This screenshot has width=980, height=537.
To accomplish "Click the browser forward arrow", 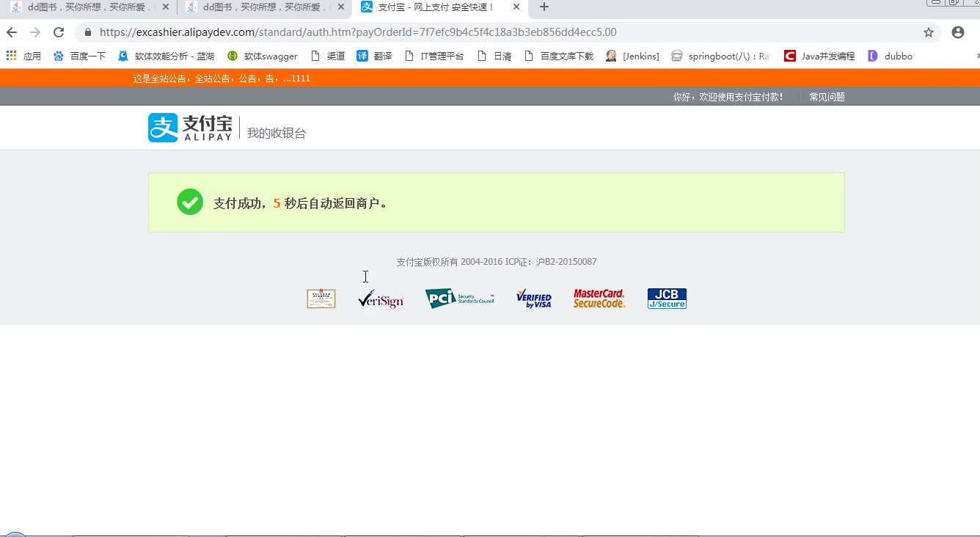I will [x=35, y=32].
